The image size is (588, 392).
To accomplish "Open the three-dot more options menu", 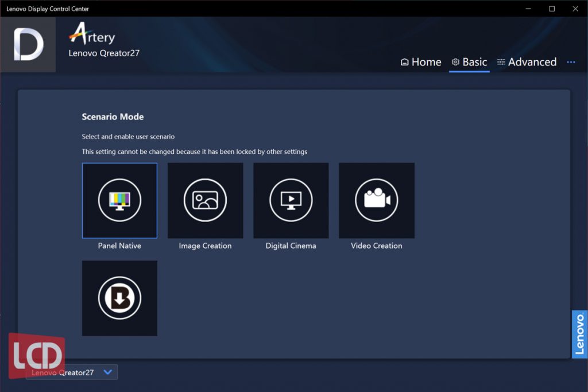I will [571, 62].
